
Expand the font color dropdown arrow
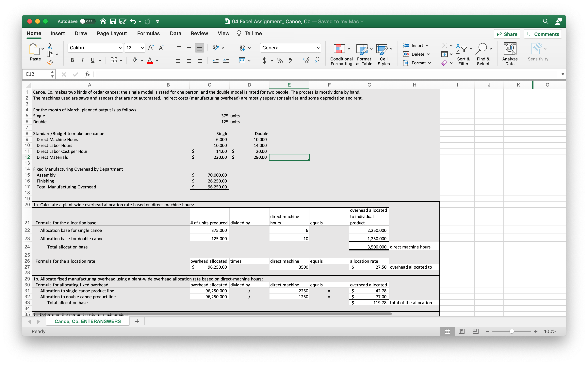point(157,61)
